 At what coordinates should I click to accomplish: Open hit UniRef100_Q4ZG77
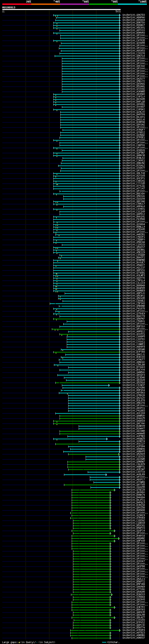134,79
